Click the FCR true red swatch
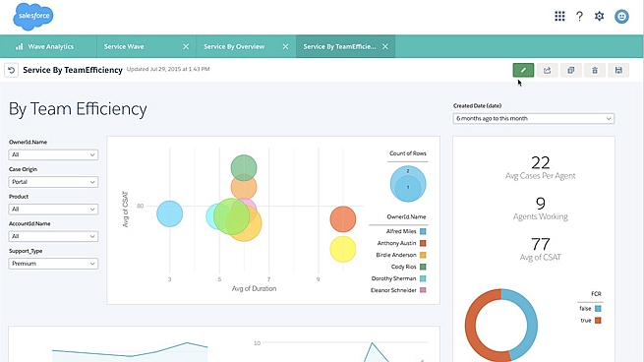 (x=598, y=321)
